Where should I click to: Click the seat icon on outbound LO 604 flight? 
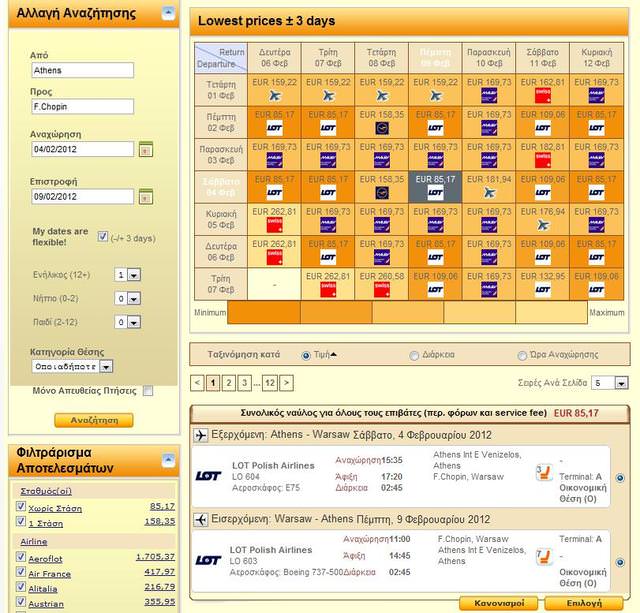(x=543, y=473)
